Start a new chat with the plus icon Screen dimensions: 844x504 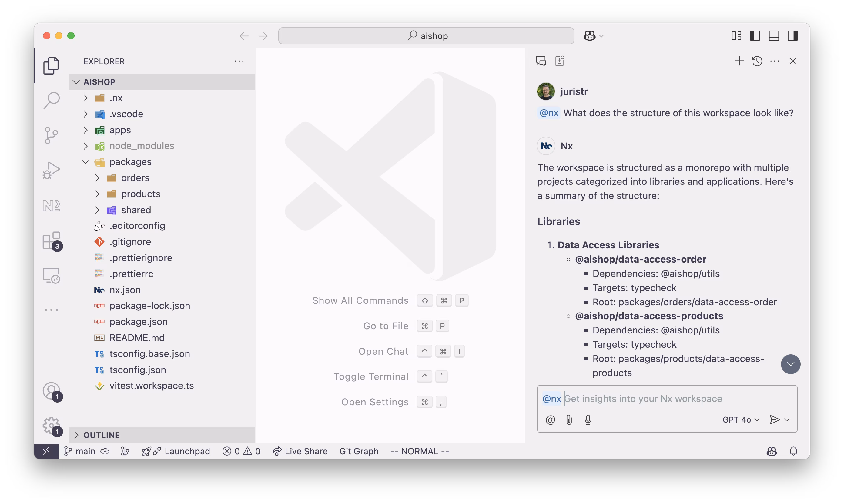pyautogui.click(x=738, y=61)
